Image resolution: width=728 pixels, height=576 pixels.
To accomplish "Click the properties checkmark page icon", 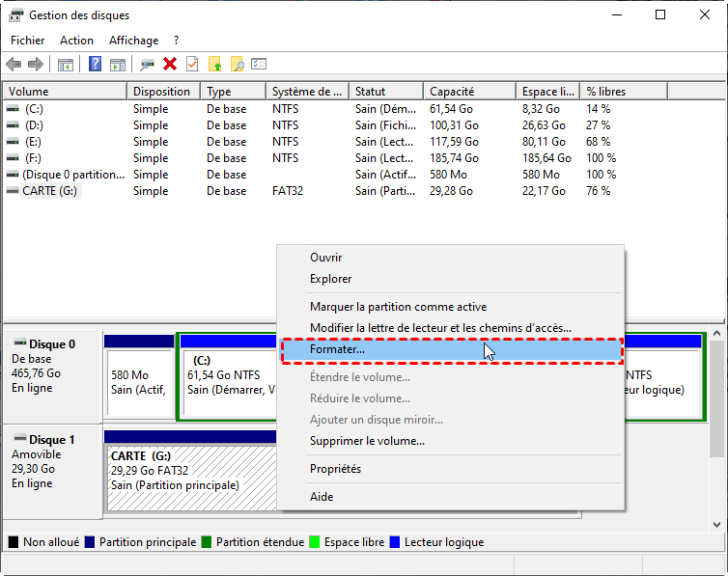I will point(192,65).
